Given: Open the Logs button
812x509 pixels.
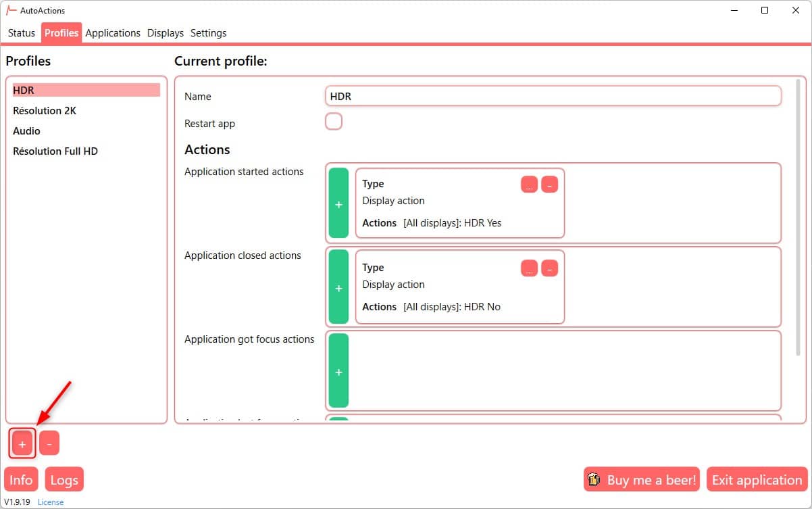Looking at the screenshot, I should tap(64, 480).
